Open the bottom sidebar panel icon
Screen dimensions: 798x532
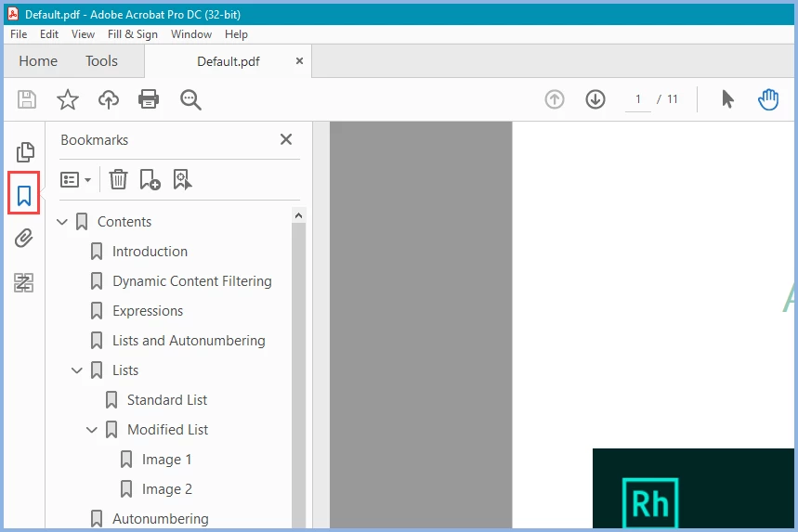pyautogui.click(x=24, y=282)
